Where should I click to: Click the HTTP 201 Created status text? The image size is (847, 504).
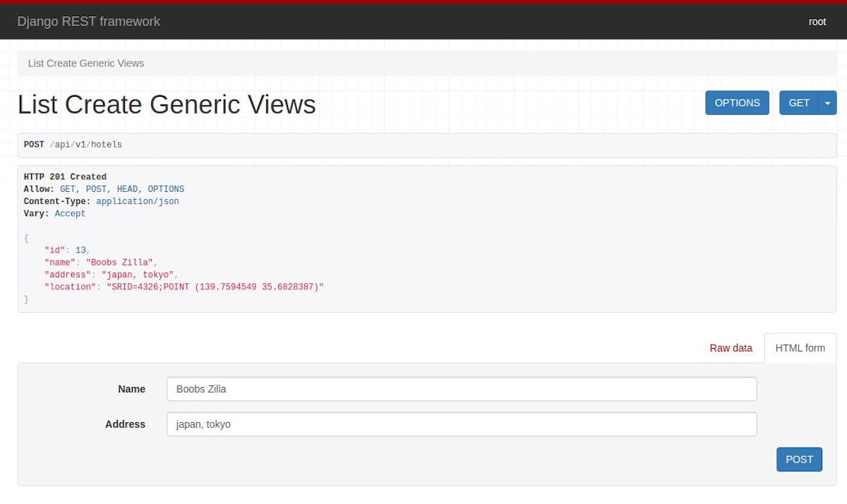pos(65,177)
